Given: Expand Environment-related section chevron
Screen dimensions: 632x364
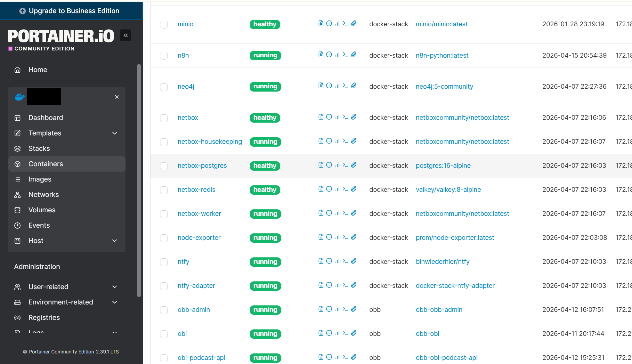Looking at the screenshot, I should click(x=115, y=302).
